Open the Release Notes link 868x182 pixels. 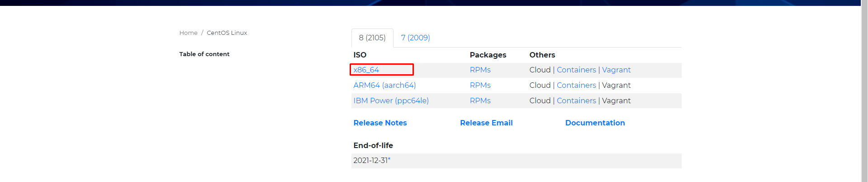click(380, 123)
